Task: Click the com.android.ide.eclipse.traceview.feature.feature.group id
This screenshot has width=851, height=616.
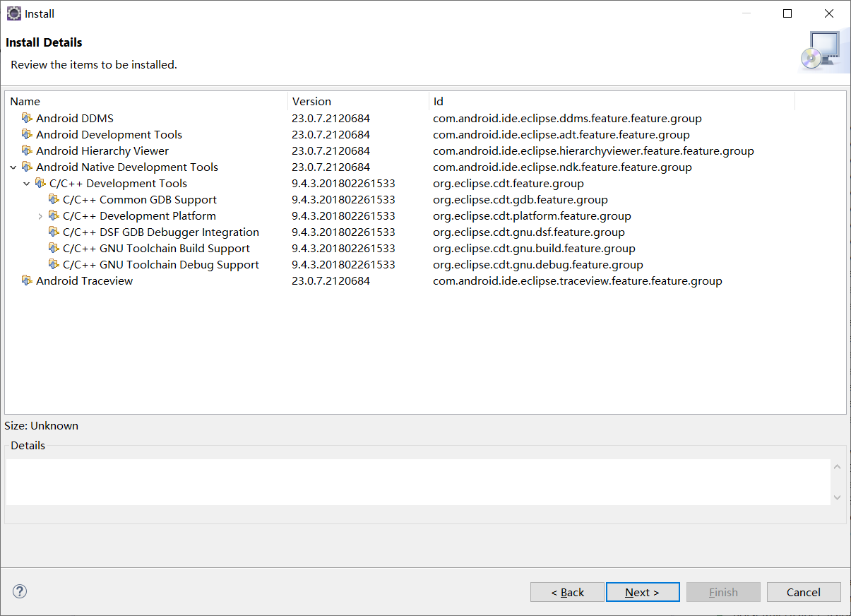Action: point(578,280)
